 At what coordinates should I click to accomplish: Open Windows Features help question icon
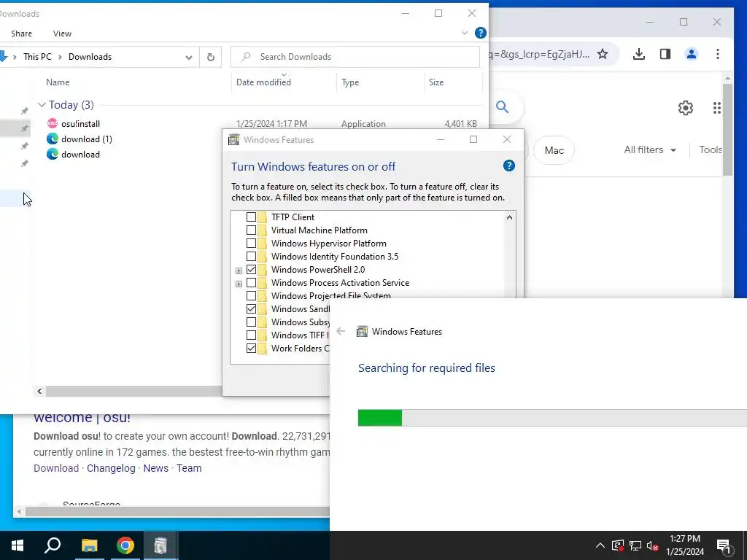508,166
